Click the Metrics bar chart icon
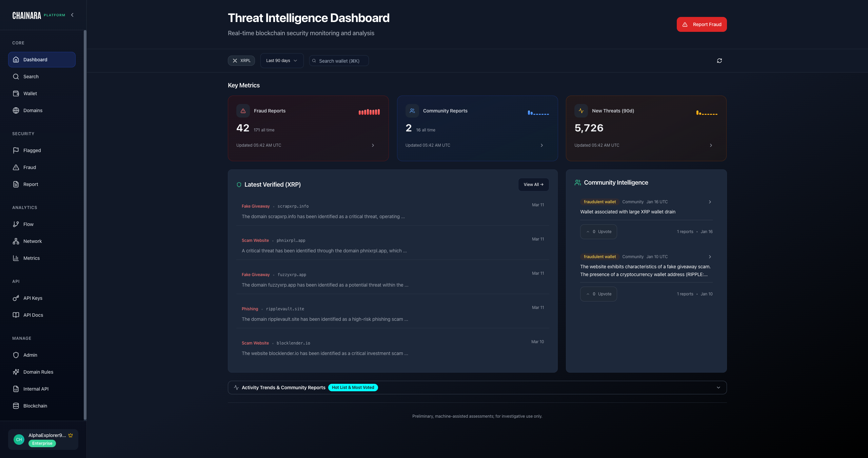This screenshot has height=458, width=868. [16, 258]
